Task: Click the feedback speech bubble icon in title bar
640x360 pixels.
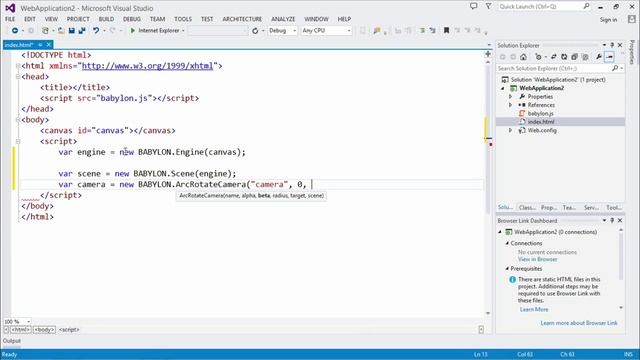Action: pyautogui.click(x=473, y=6)
